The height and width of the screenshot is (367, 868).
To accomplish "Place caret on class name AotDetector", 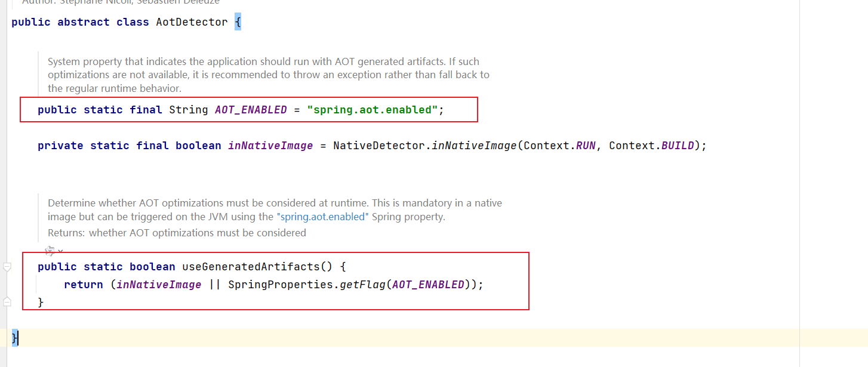I will coord(192,22).
